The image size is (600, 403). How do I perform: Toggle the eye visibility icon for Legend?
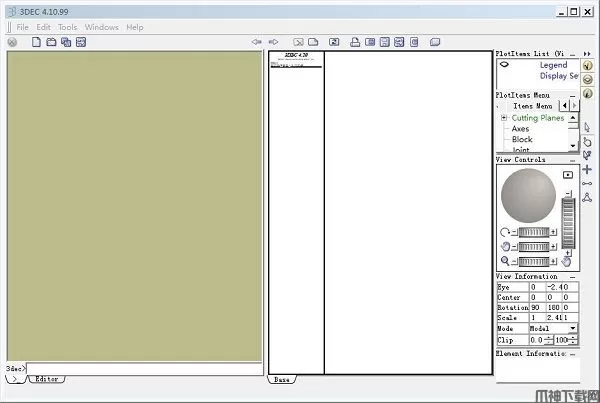506,65
